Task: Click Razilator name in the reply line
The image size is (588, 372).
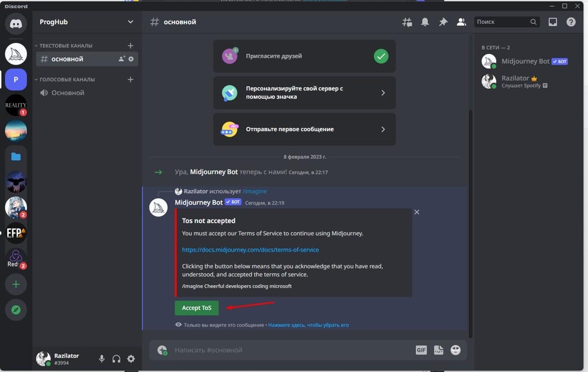Action: [x=196, y=192]
